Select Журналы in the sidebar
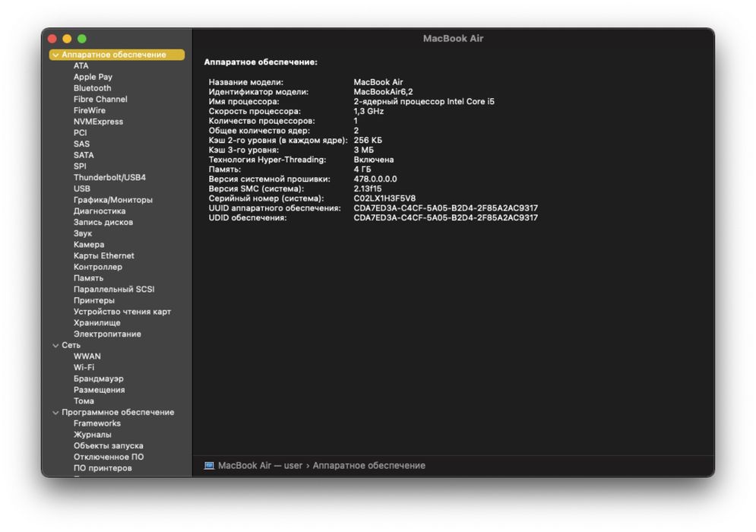This screenshot has width=756, height=532. [x=92, y=435]
